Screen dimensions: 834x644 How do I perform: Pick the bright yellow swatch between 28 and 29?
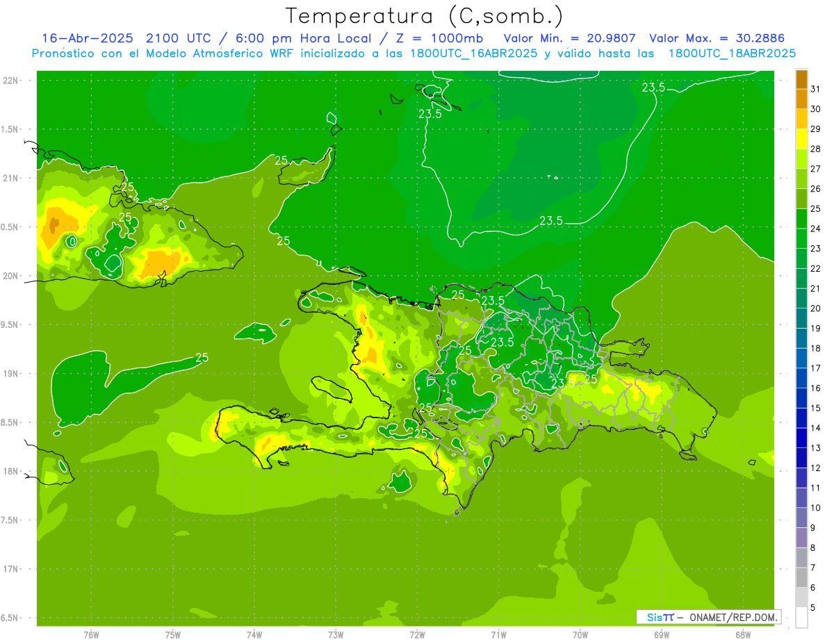801,139
